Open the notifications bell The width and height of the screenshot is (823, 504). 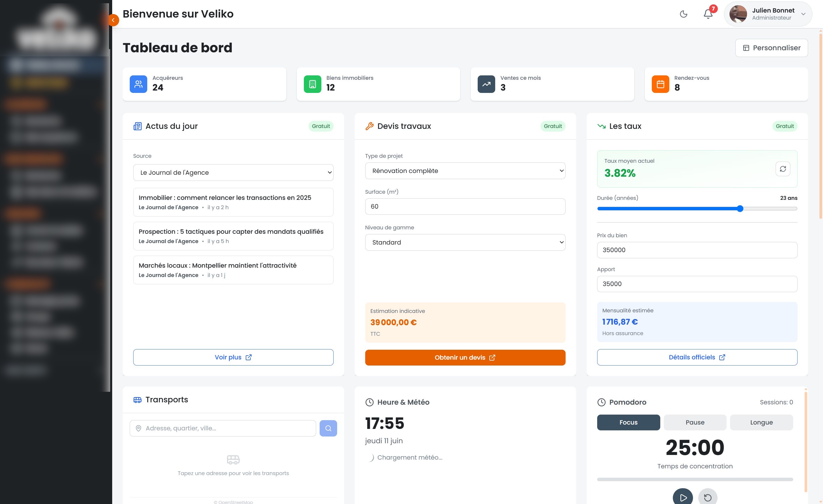point(708,14)
